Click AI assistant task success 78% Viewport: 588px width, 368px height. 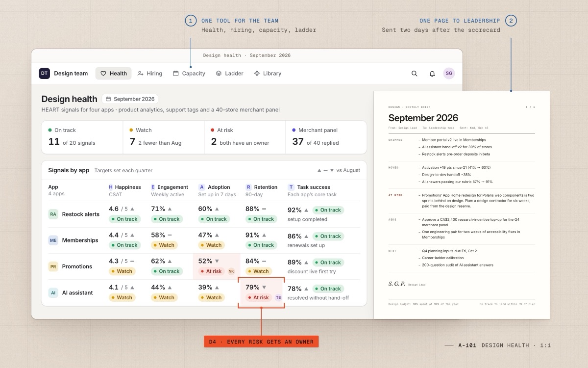294,289
